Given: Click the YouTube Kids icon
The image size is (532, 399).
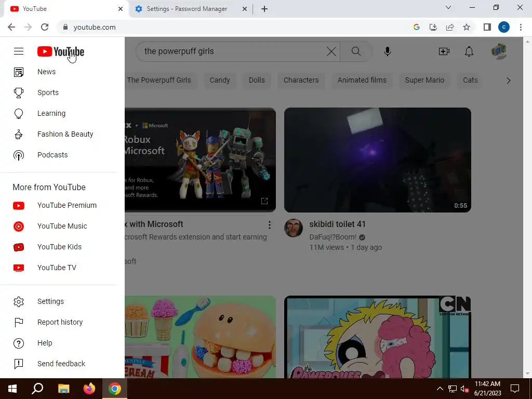Looking at the screenshot, I should point(19,247).
